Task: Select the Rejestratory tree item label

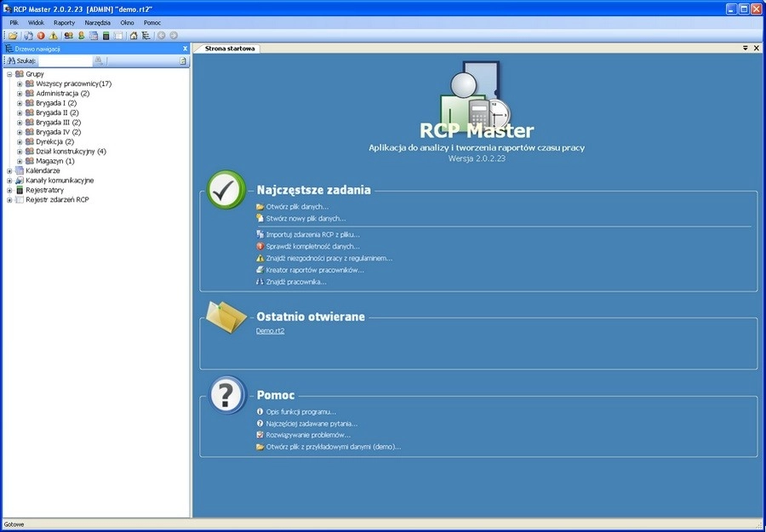Action: pos(44,190)
